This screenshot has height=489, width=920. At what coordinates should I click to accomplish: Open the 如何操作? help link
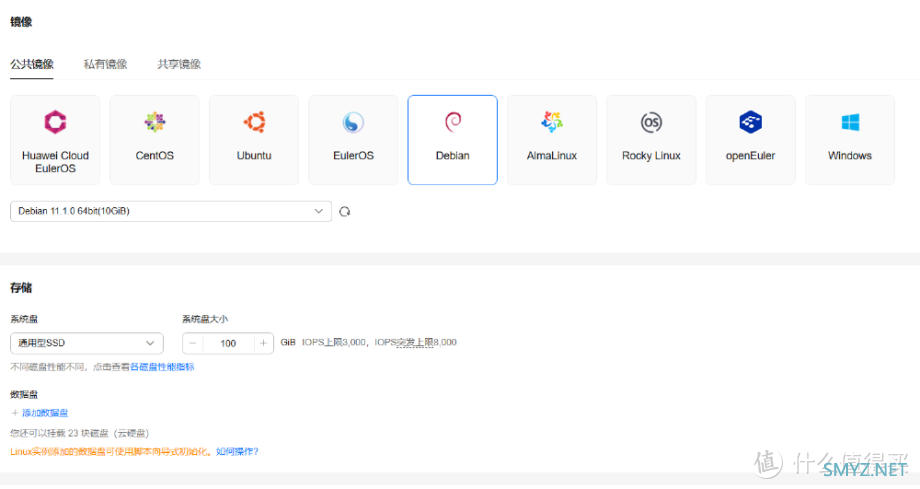(x=237, y=451)
